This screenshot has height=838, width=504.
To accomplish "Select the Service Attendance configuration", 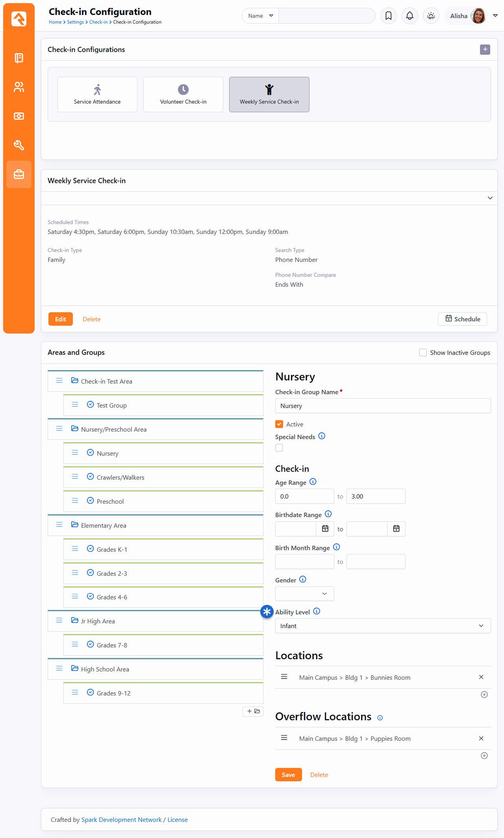I will click(97, 95).
